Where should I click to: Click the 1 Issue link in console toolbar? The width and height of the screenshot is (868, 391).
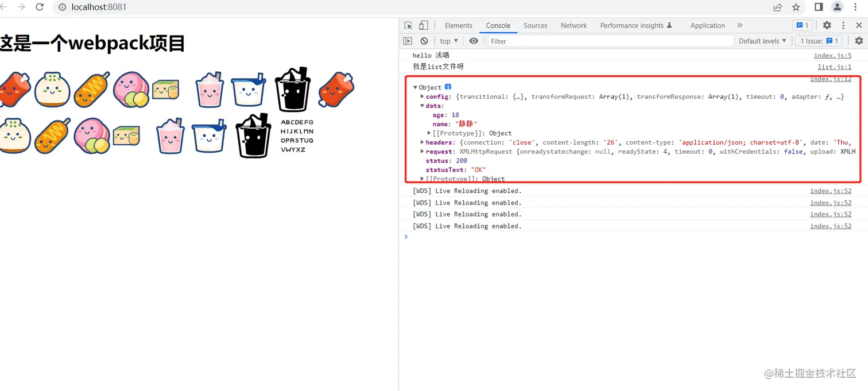pyautogui.click(x=819, y=41)
